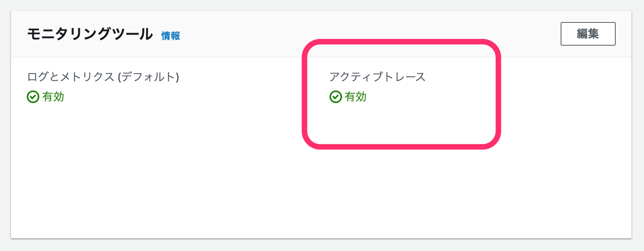Select the アクティブトレース label
644x251 pixels.
(377, 77)
